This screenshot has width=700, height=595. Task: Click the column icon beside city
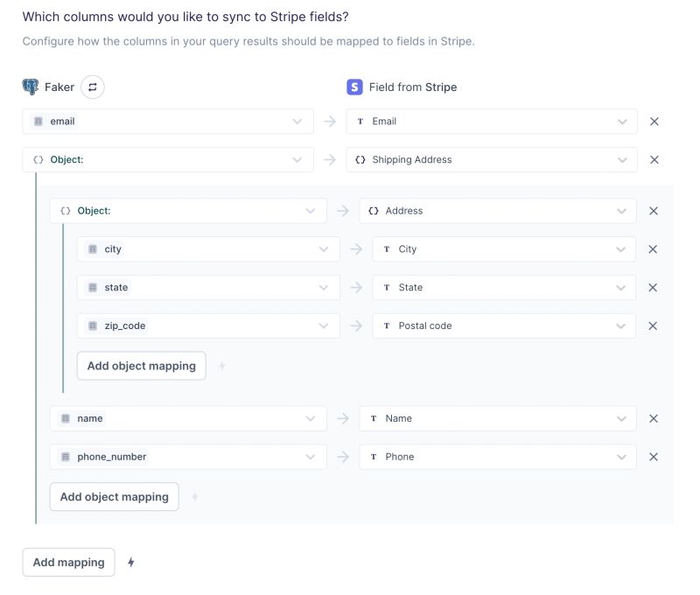(93, 249)
